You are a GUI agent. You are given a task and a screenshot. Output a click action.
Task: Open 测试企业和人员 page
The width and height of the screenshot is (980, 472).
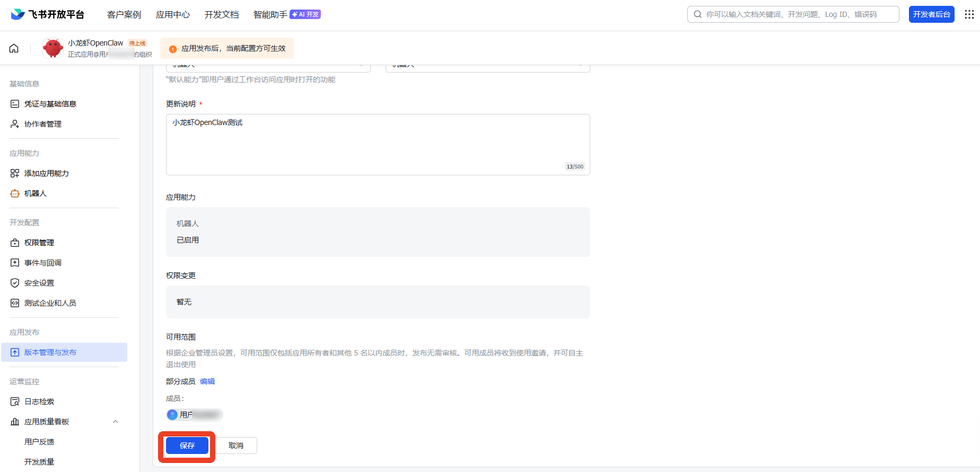tap(50, 303)
